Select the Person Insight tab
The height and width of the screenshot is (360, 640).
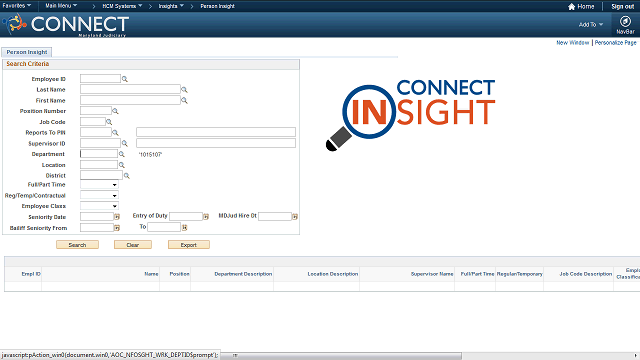point(27,52)
